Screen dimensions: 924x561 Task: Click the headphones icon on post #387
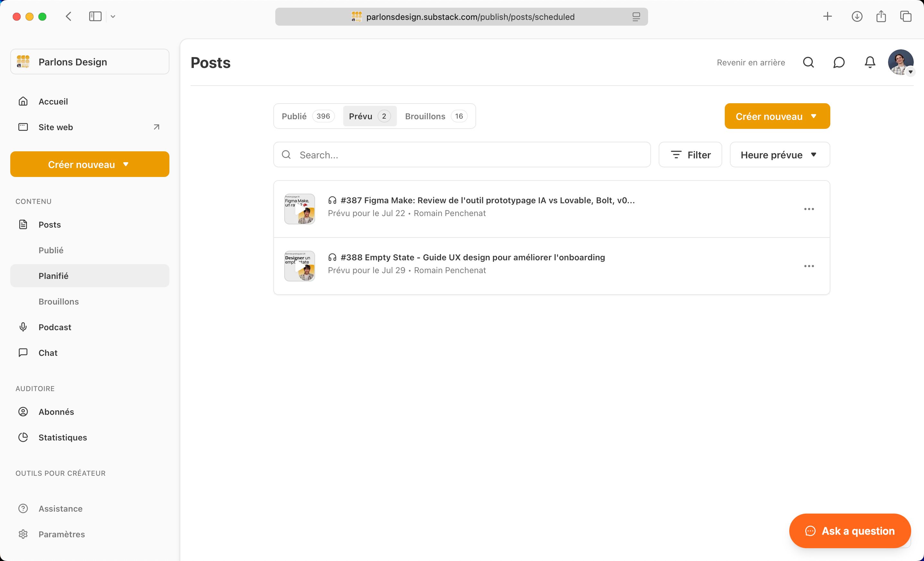tap(332, 200)
